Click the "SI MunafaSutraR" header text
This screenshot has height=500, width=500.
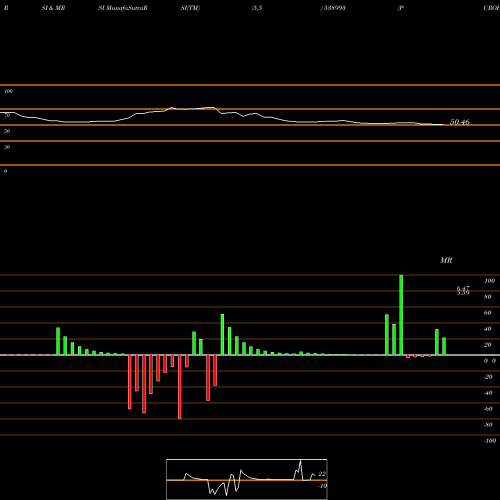(x=123, y=8)
